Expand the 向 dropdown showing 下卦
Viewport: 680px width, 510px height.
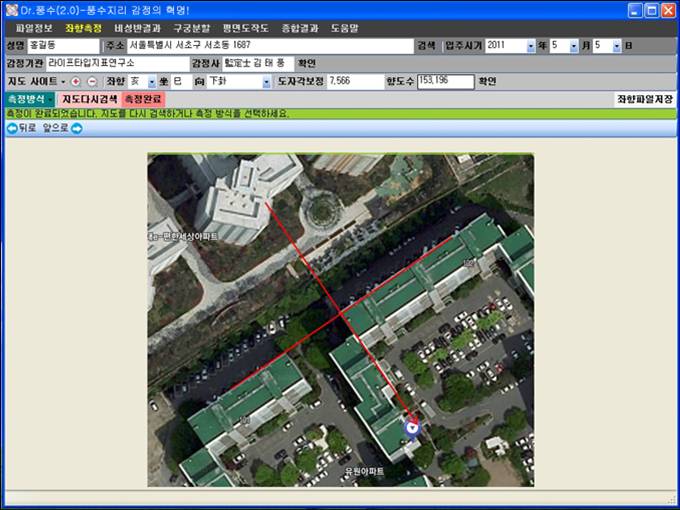[266, 82]
